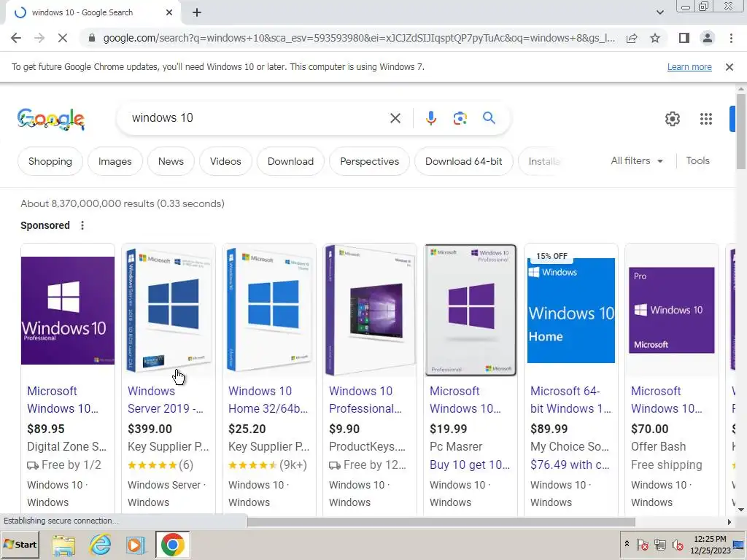Open Windows Explorer from the taskbar
This screenshot has height=560, width=747.
(x=64, y=545)
